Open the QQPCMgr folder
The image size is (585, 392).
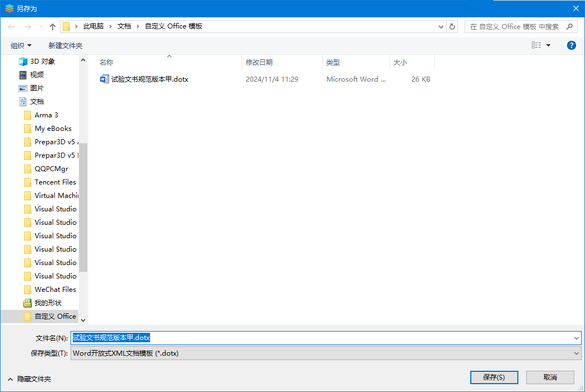pos(52,169)
